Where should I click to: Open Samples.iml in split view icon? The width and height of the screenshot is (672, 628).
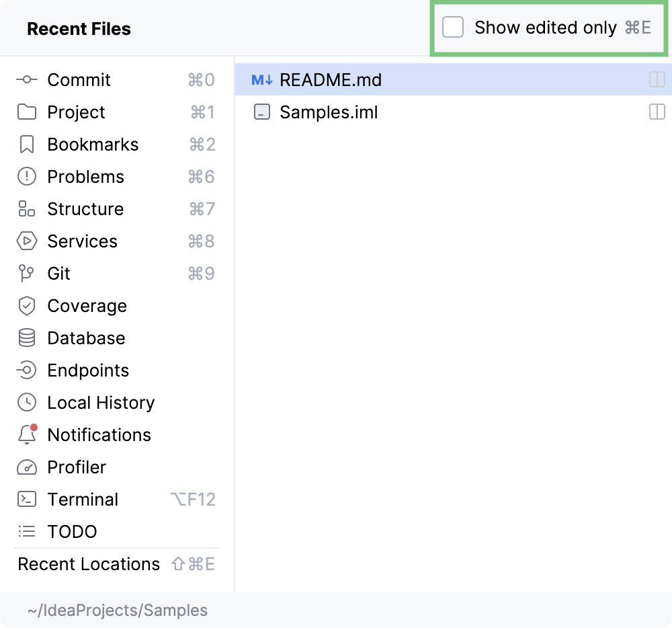[x=657, y=112]
